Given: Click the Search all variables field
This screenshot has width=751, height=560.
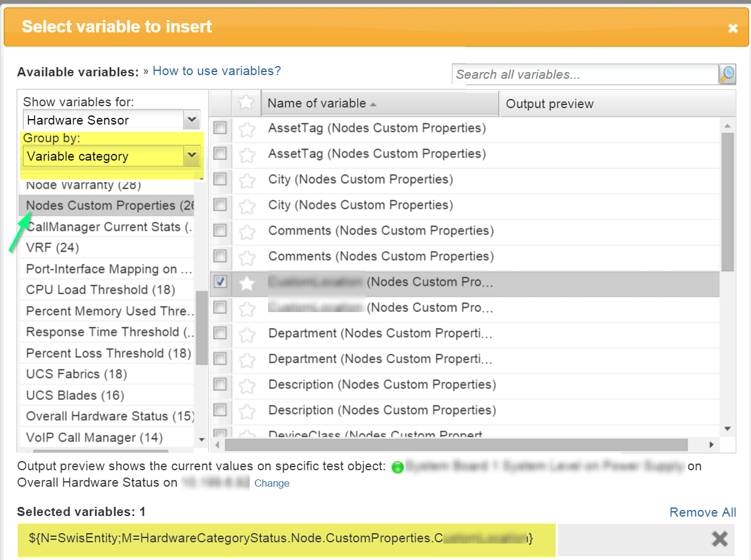Looking at the screenshot, I should click(586, 75).
